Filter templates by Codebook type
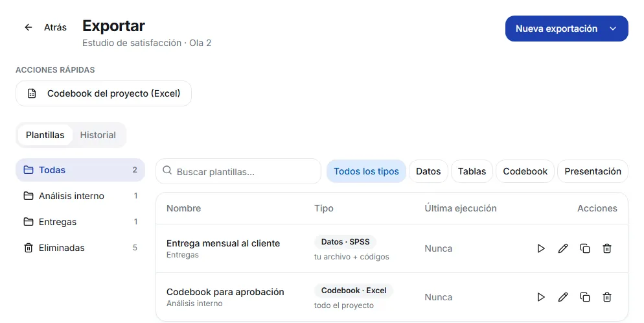Image resolution: width=644 pixels, height=323 pixels. click(525, 171)
